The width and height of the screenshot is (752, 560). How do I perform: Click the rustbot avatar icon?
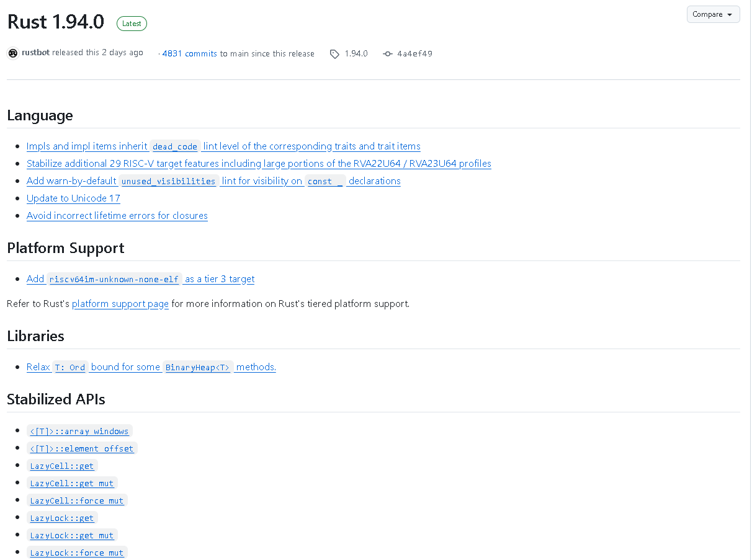[x=13, y=53]
